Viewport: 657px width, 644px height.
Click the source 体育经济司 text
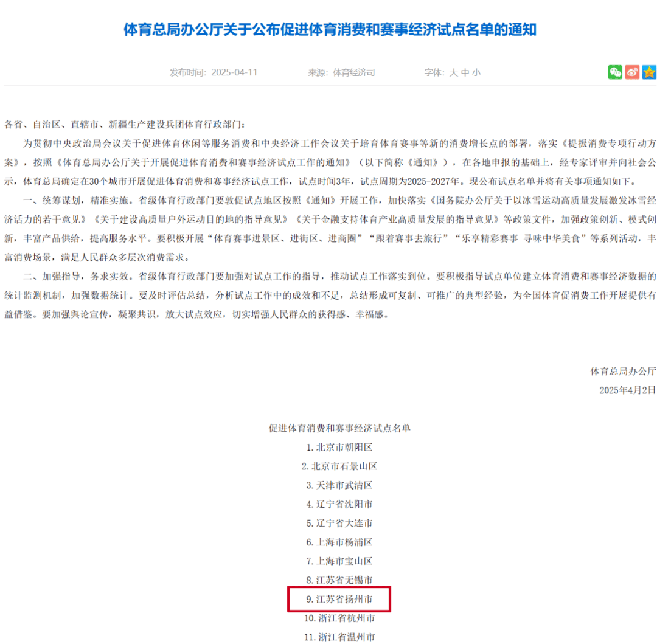(x=353, y=72)
